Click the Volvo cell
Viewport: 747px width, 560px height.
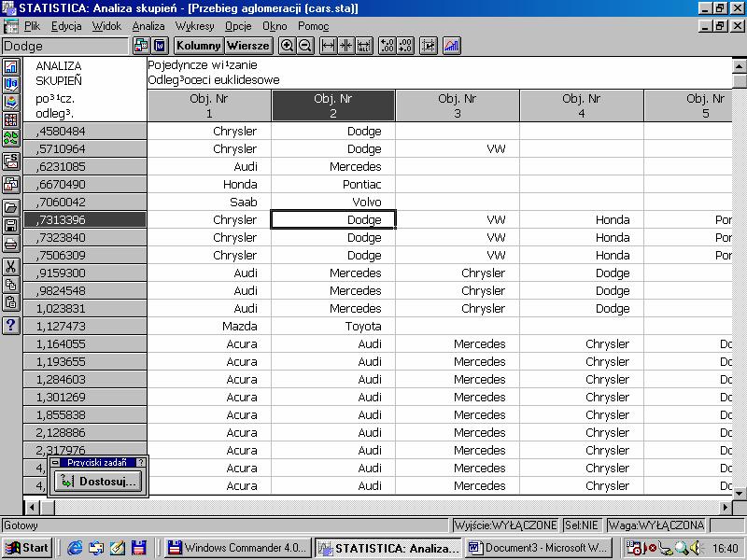[333, 202]
